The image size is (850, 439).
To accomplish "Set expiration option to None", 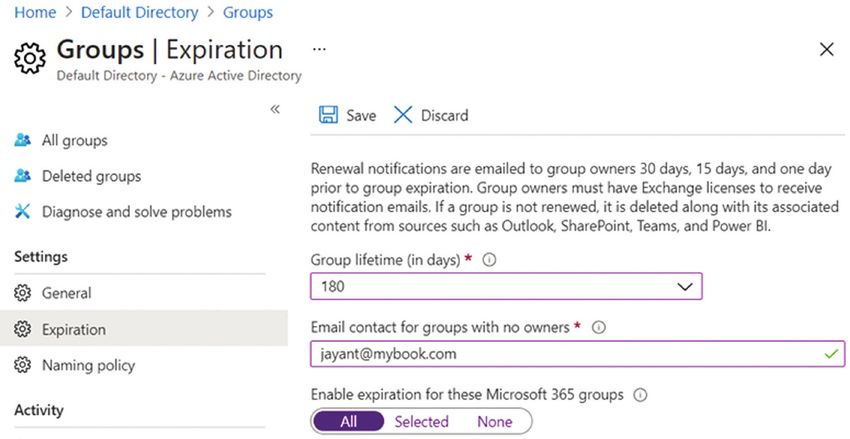I will [494, 422].
